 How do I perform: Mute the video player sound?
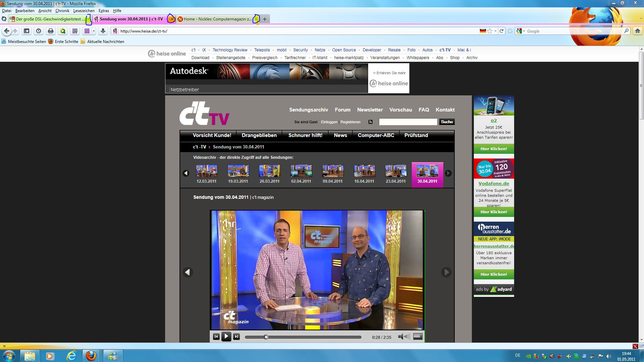[404, 336]
